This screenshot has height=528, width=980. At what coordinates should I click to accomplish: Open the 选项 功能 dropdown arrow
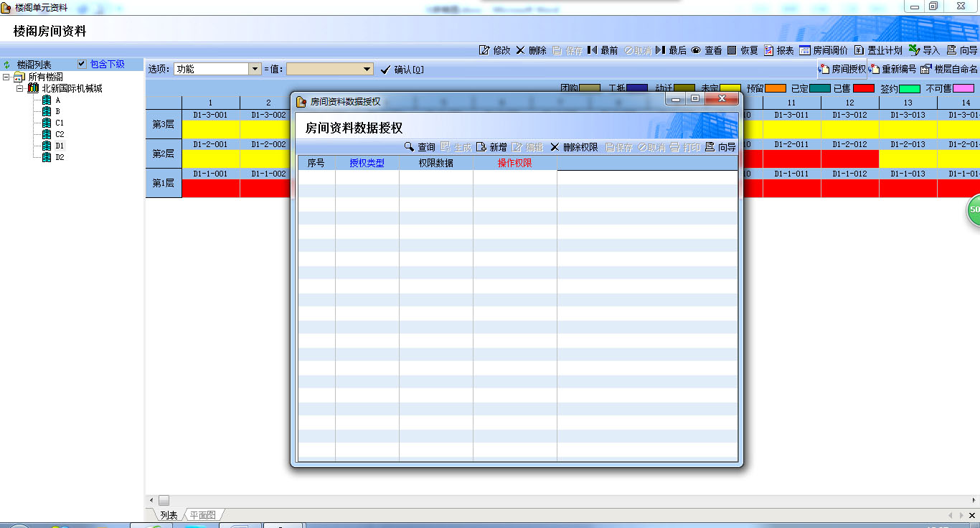(x=255, y=70)
